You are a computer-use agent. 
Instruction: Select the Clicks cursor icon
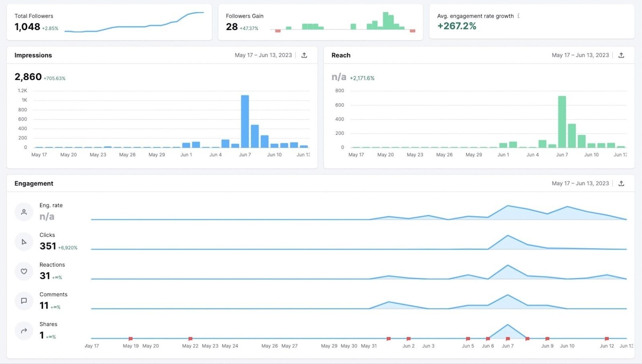point(24,241)
